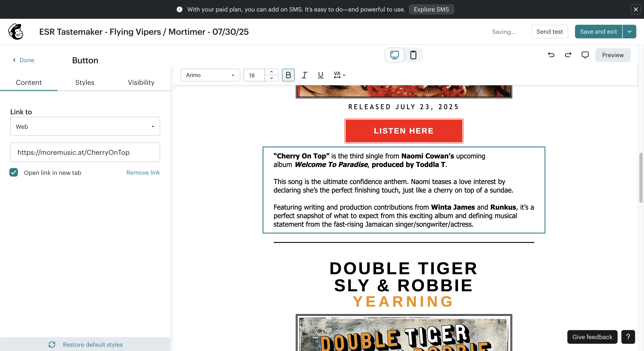Open letter spacing dropdown
The width and height of the screenshot is (644, 351).
(x=339, y=75)
